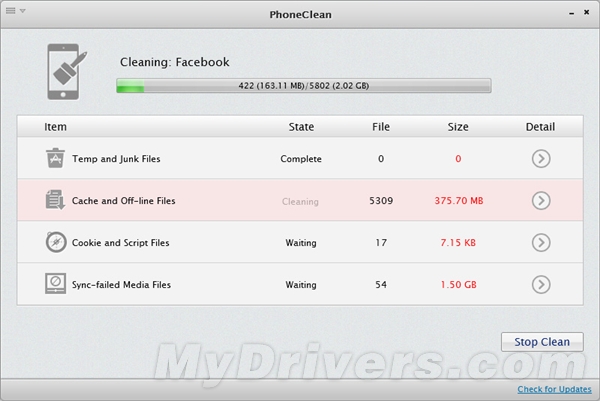Expand detail arrow for Cookie and Script Files

[541, 243]
